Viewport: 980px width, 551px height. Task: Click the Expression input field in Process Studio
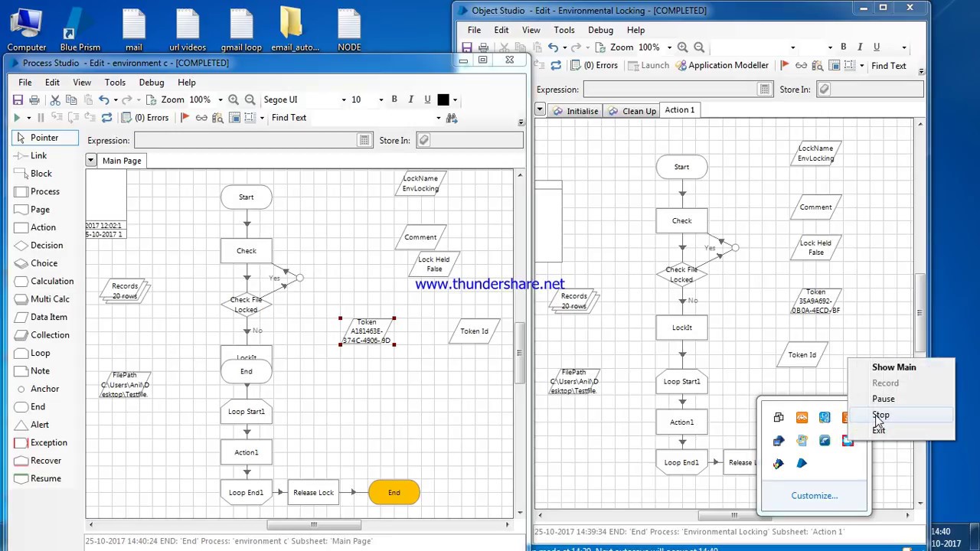(x=247, y=140)
